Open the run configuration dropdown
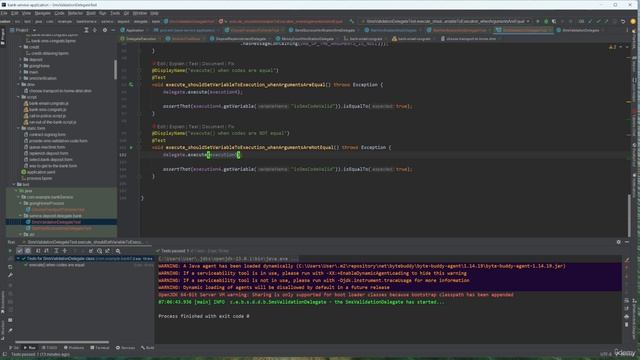The image size is (640, 360). coord(446,21)
